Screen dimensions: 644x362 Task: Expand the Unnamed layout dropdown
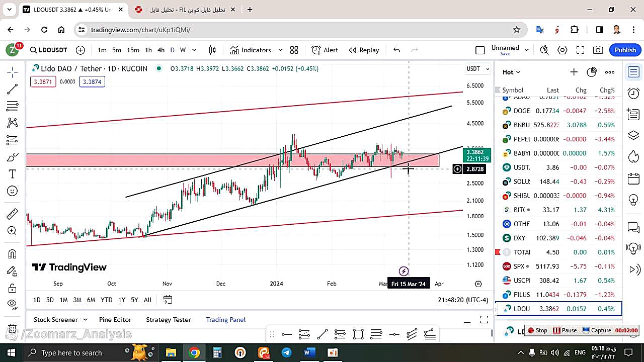click(x=527, y=50)
